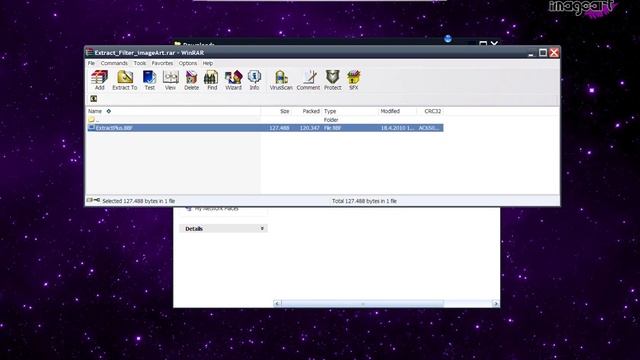The height and width of the screenshot is (360, 640).
Task: Launch the Wizard tool
Action: 233,80
